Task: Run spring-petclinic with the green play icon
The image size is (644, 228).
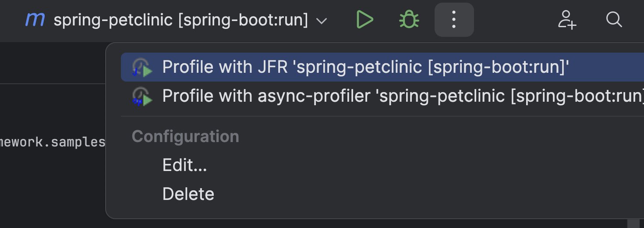Action: point(364,20)
